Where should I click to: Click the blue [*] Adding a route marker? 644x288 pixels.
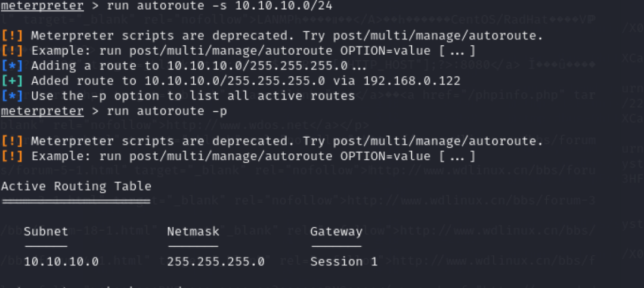coord(10,66)
